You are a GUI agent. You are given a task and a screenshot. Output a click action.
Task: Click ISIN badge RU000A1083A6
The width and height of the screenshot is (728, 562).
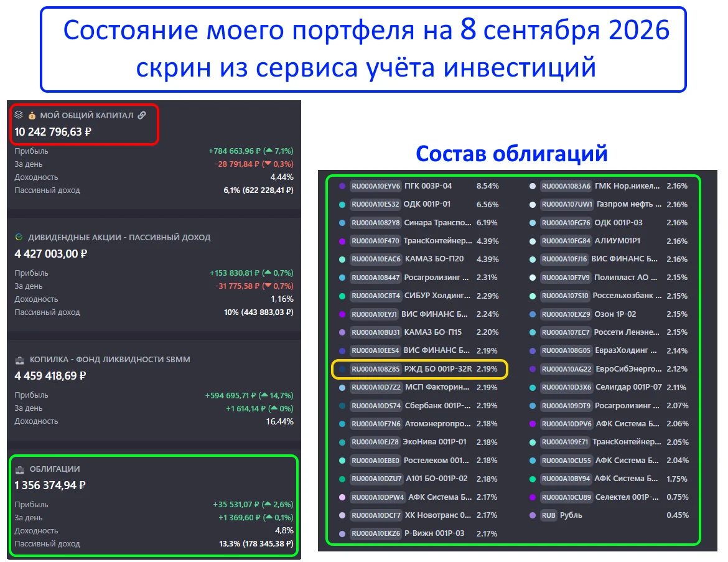coord(566,186)
